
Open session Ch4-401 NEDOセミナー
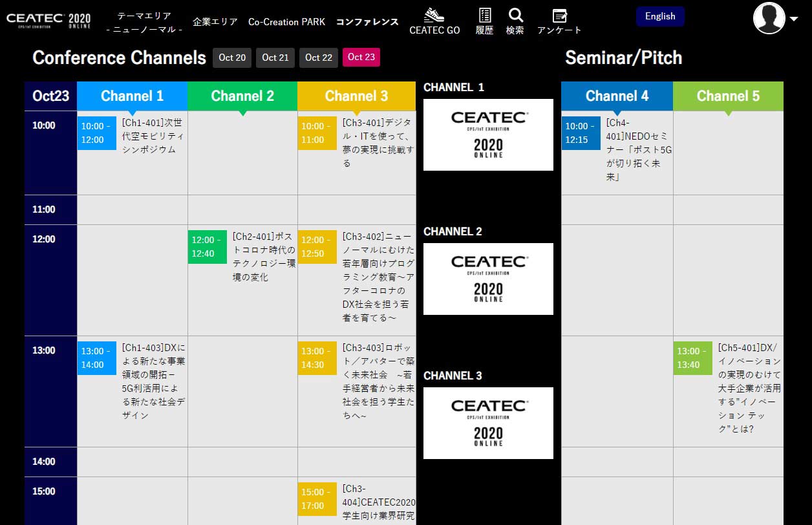(x=639, y=149)
